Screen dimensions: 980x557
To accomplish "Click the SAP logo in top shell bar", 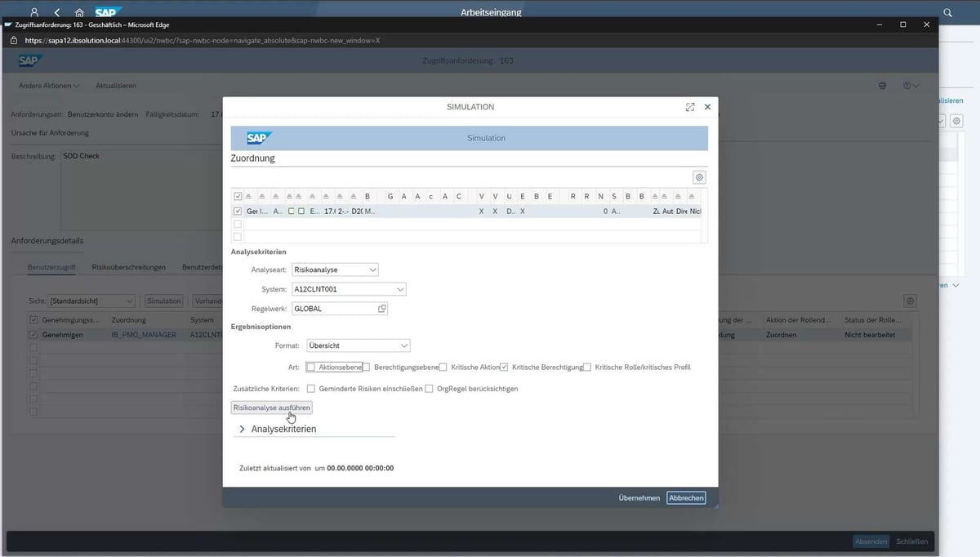I will [x=108, y=12].
